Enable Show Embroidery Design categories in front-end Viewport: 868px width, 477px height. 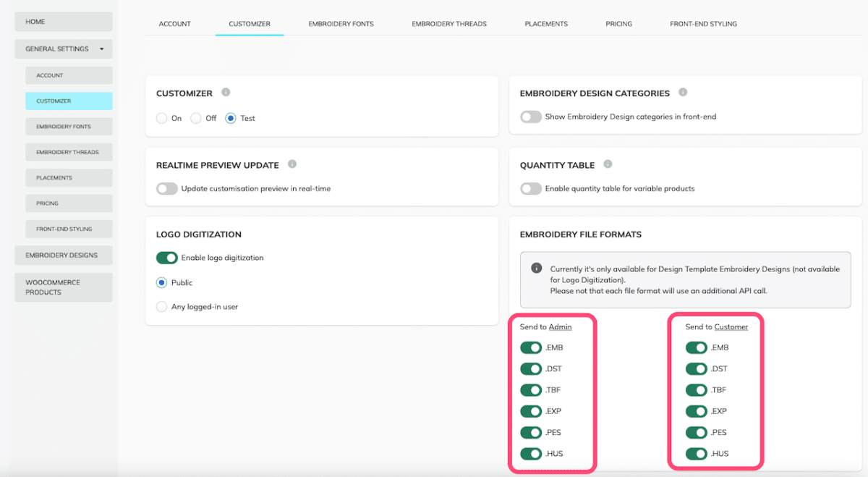click(530, 117)
